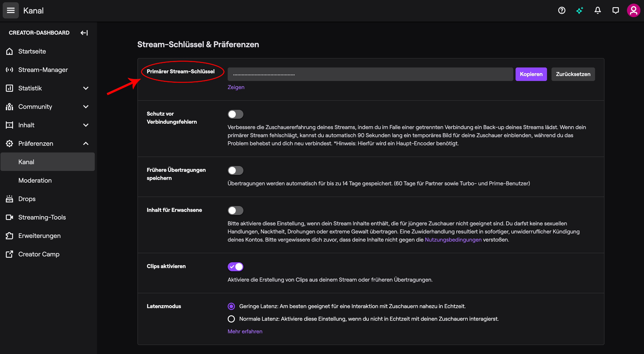Viewport: 644px width, 354px height.
Task: Select the Geringe Latenz radio button
Action: pos(232,306)
